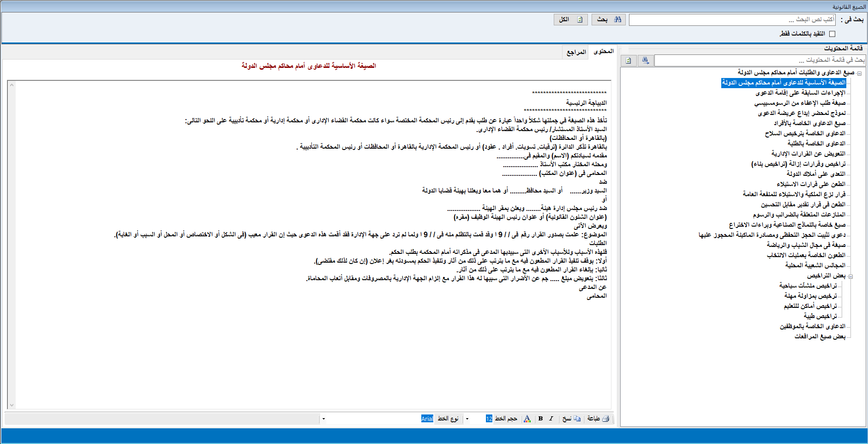Image resolution: width=868 pixels, height=444 pixels.
Task: Select 'الدعاوى الخاصة بالموظفين' item
Action: coord(813,326)
